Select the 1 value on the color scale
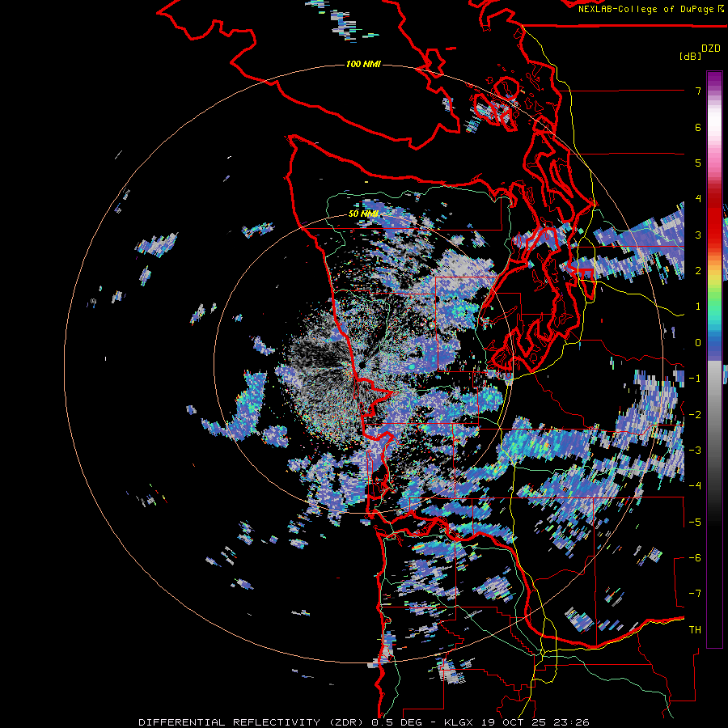The height and width of the screenshot is (728, 728). click(x=698, y=307)
